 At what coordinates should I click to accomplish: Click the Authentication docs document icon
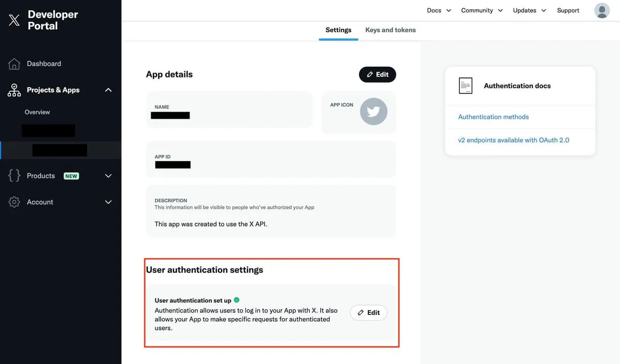[x=466, y=86]
